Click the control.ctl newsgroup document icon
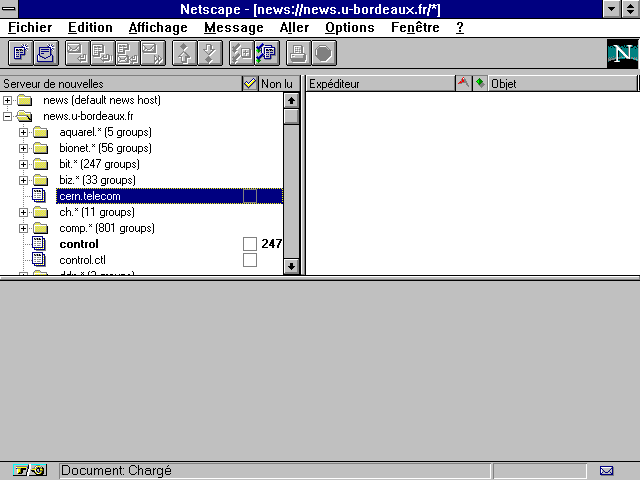 pyautogui.click(x=39, y=260)
